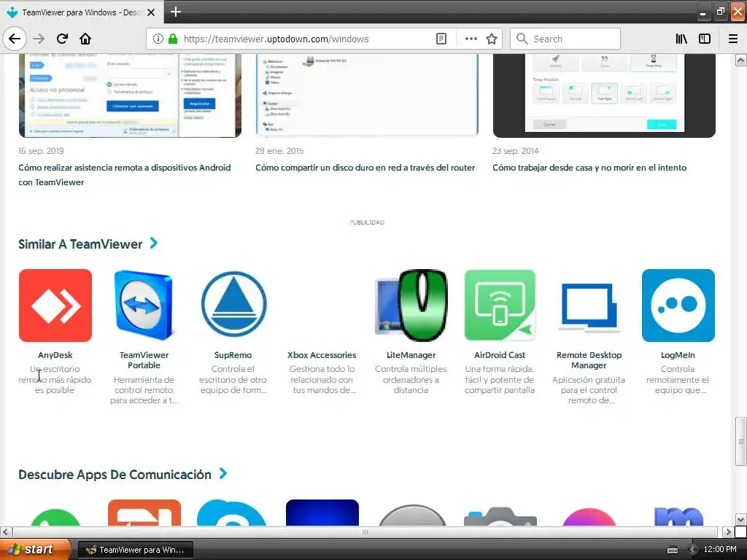Open the Similar A TeamViewer heading
This screenshot has width=747, height=560.
coord(80,244)
